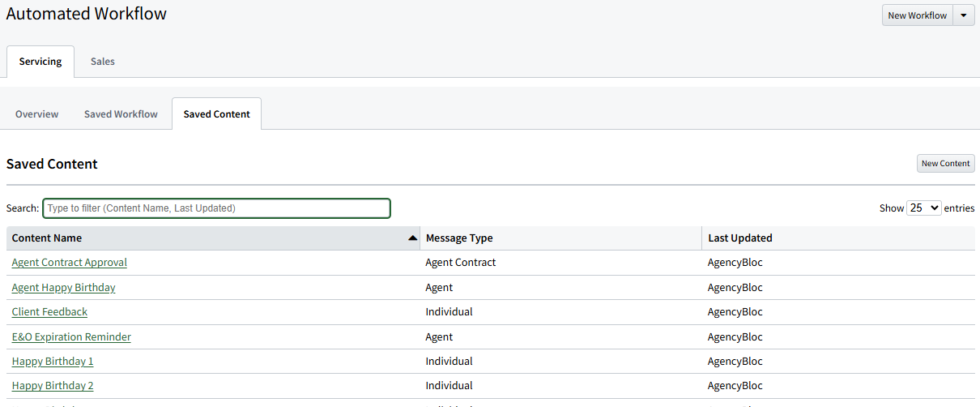Viewport: 980px width, 407px height.
Task: Select 'AgencyBloc' in the Happy Birthday 2 row
Action: click(735, 386)
